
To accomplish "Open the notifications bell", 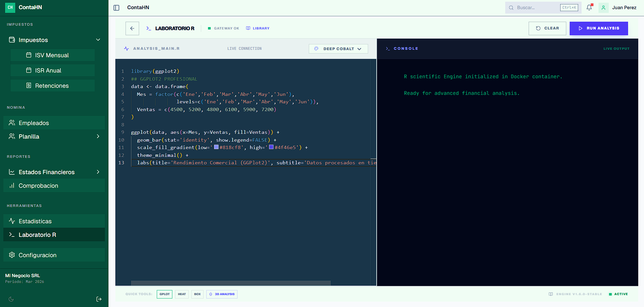I will point(589,7).
